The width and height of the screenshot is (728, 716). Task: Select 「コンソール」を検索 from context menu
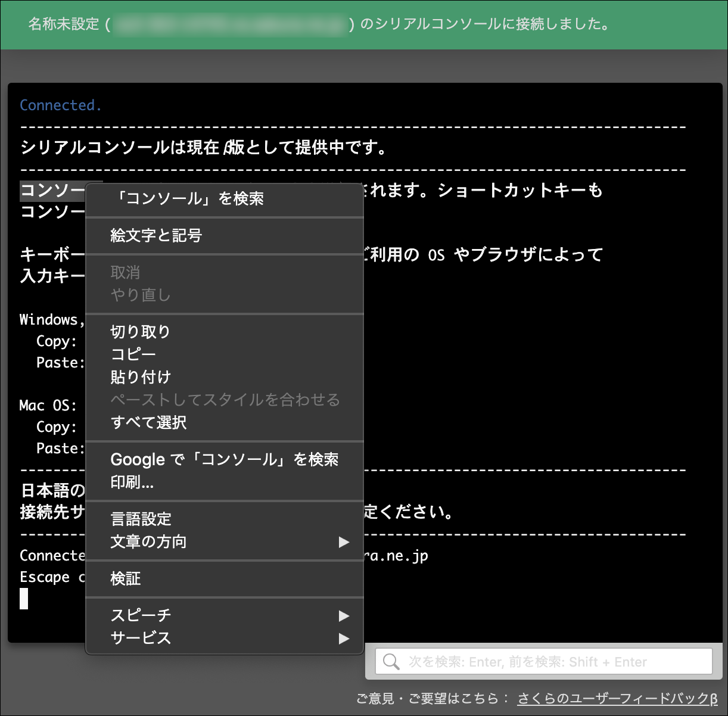(189, 198)
